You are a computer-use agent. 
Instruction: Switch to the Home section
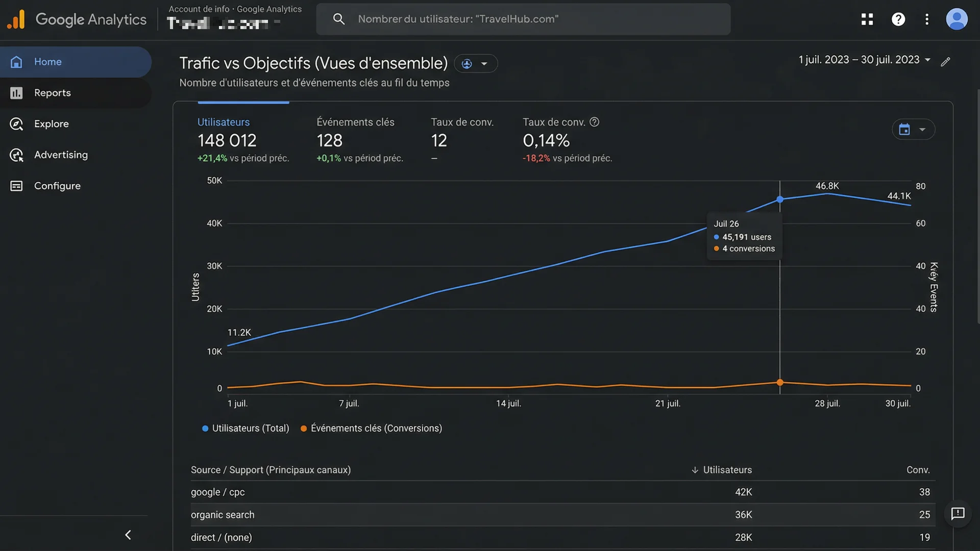point(47,62)
